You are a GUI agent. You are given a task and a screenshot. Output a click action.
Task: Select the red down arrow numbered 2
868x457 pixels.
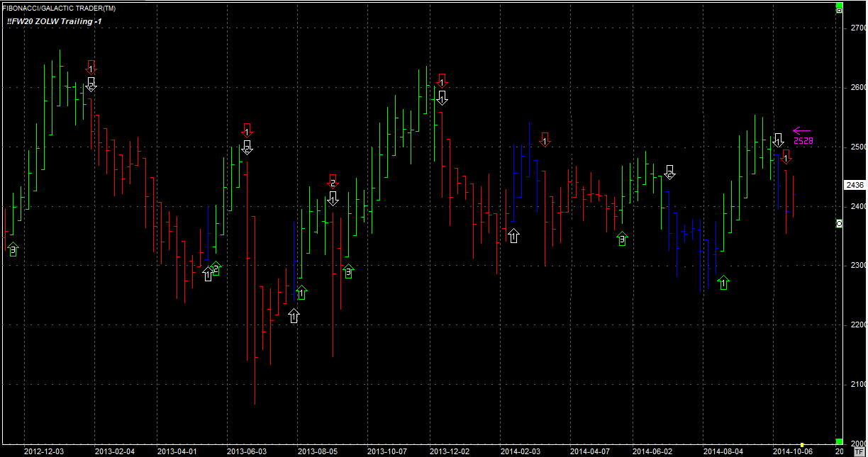(333, 181)
